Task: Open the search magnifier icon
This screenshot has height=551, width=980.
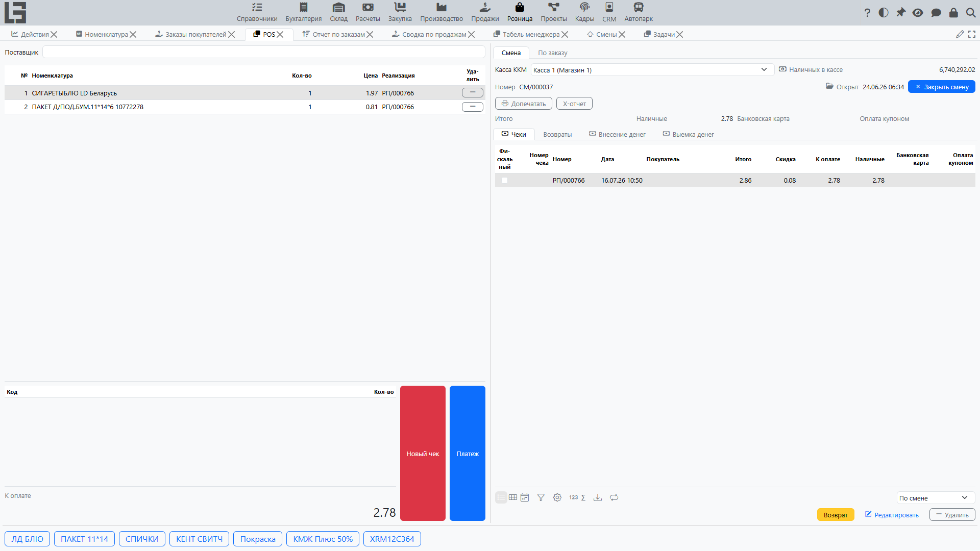Action: 971,13
